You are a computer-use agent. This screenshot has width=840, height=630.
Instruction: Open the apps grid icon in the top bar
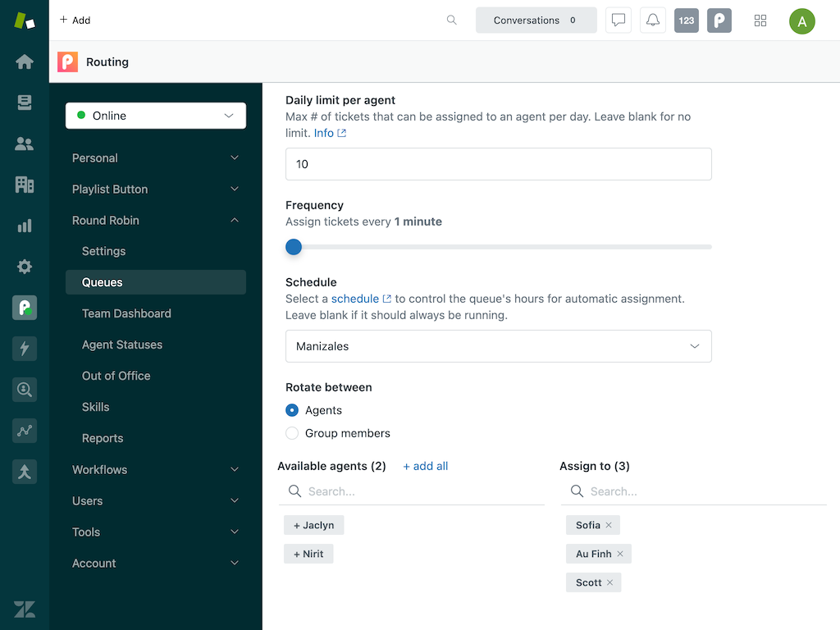(x=760, y=20)
